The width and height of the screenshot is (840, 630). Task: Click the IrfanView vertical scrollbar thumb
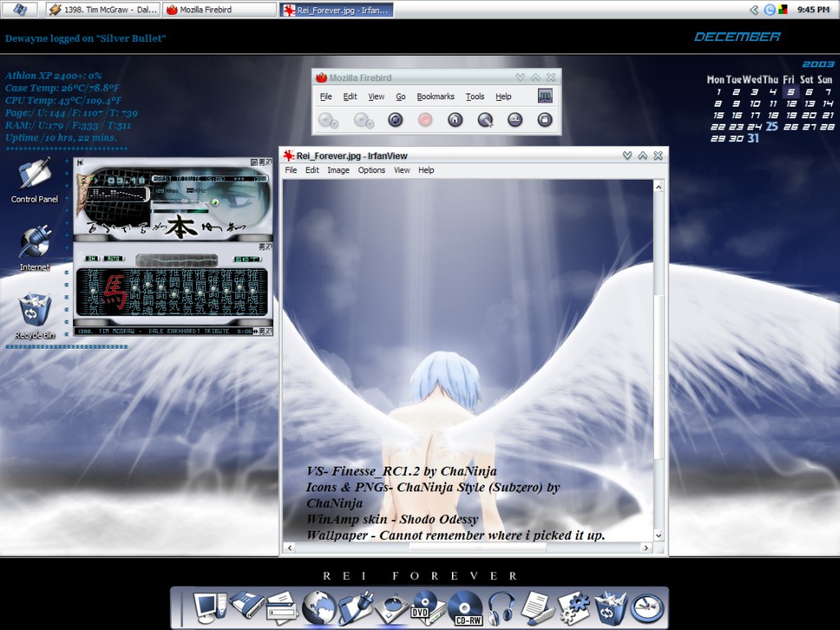click(659, 377)
